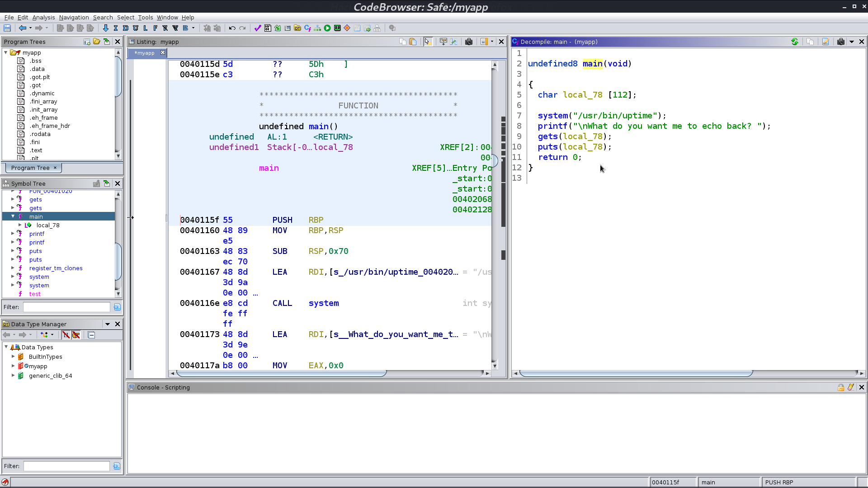
Task: Click the next Label (L) navigation icon
Action: [146, 28]
